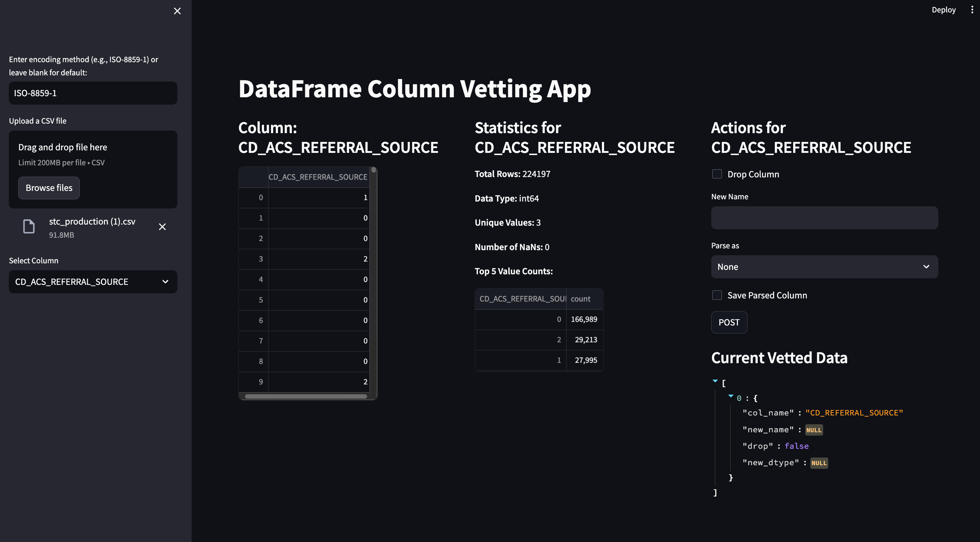Open the Select Column dropdown
Image resolution: width=980 pixels, height=542 pixels.
(x=93, y=282)
